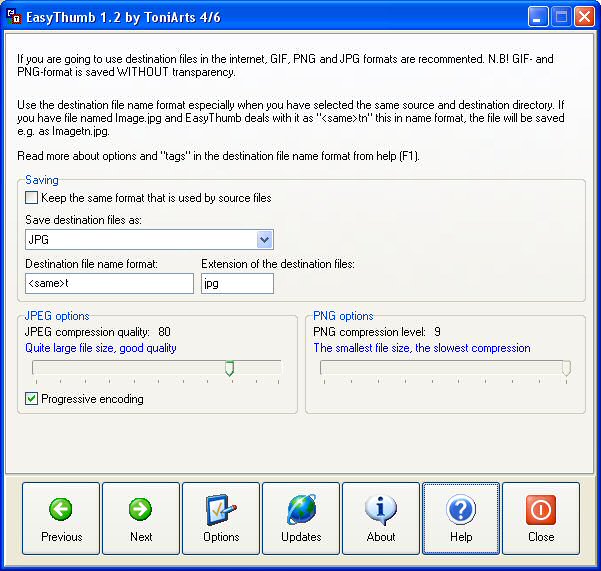Open Help with the question mark button
The width and height of the screenshot is (601, 571).
pyautogui.click(x=461, y=518)
